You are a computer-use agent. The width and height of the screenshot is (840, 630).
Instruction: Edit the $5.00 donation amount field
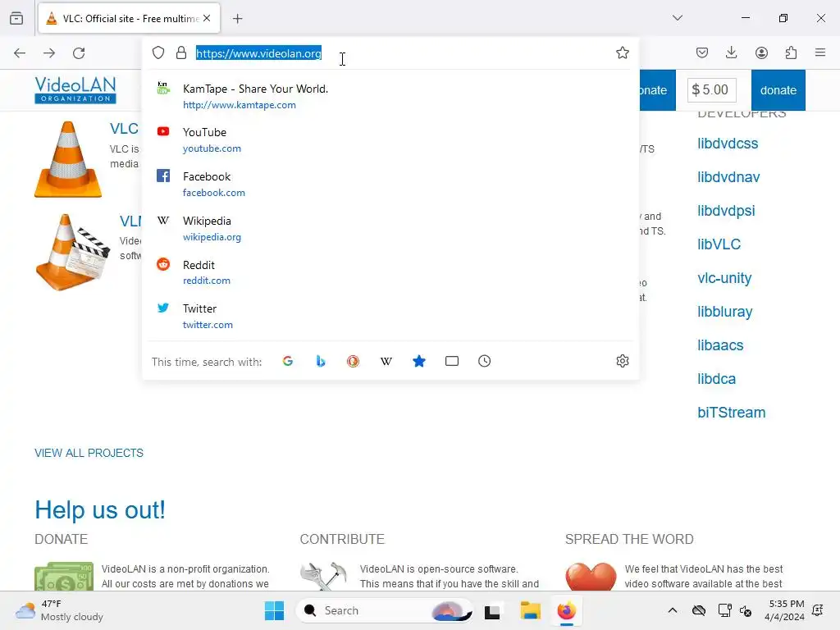[711, 90]
